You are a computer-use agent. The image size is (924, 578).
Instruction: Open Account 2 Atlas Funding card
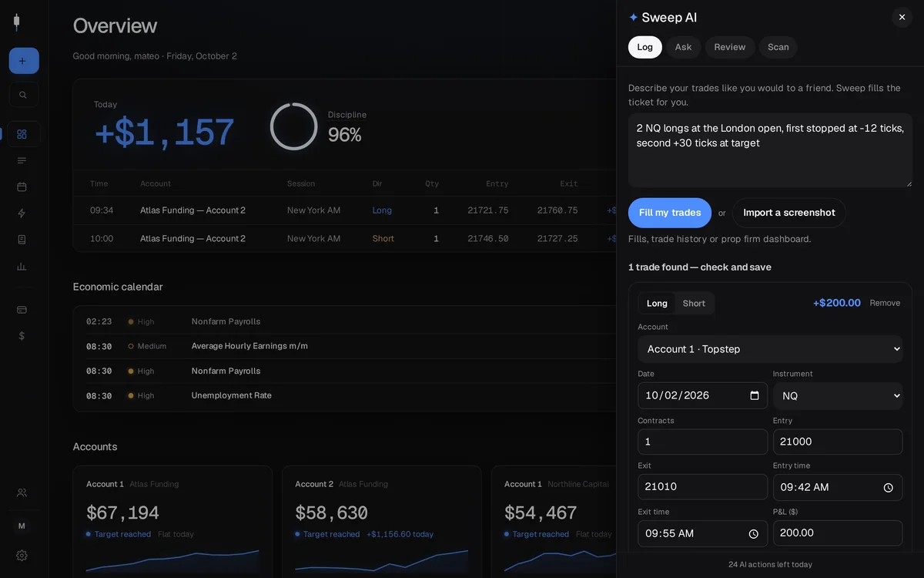(381, 521)
